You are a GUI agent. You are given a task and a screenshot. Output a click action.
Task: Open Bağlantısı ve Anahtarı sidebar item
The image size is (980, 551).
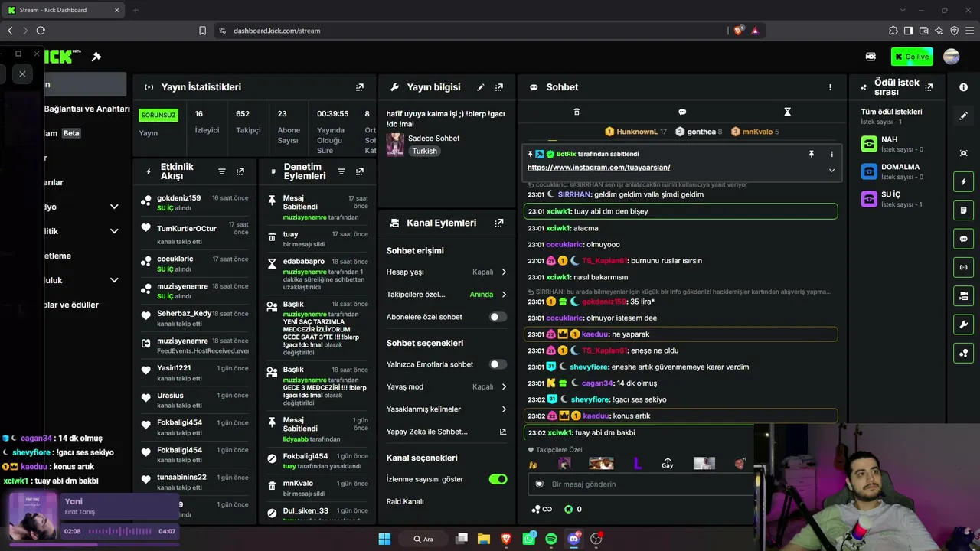86,109
